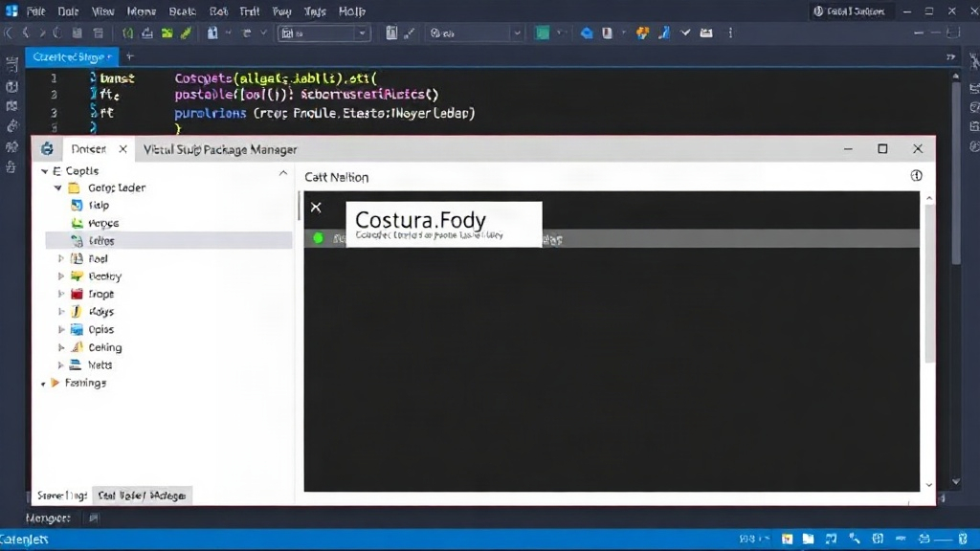Click scroll-down arrow of package list
The image size is (980, 551).
[x=929, y=485]
